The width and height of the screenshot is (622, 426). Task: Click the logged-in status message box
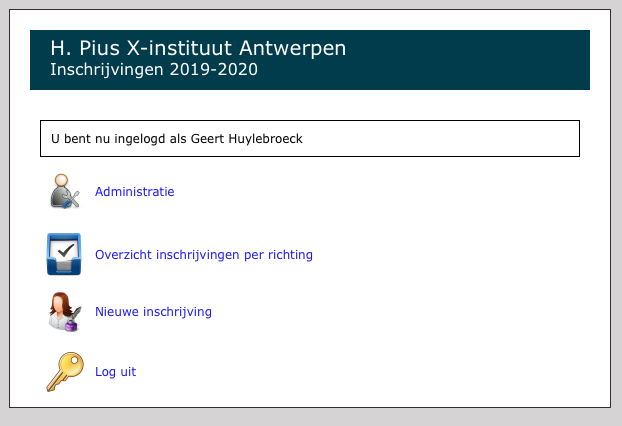tap(310, 138)
